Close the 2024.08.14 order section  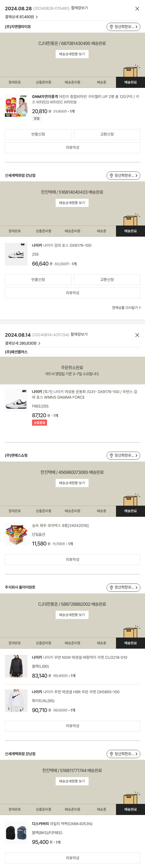click(x=137, y=335)
